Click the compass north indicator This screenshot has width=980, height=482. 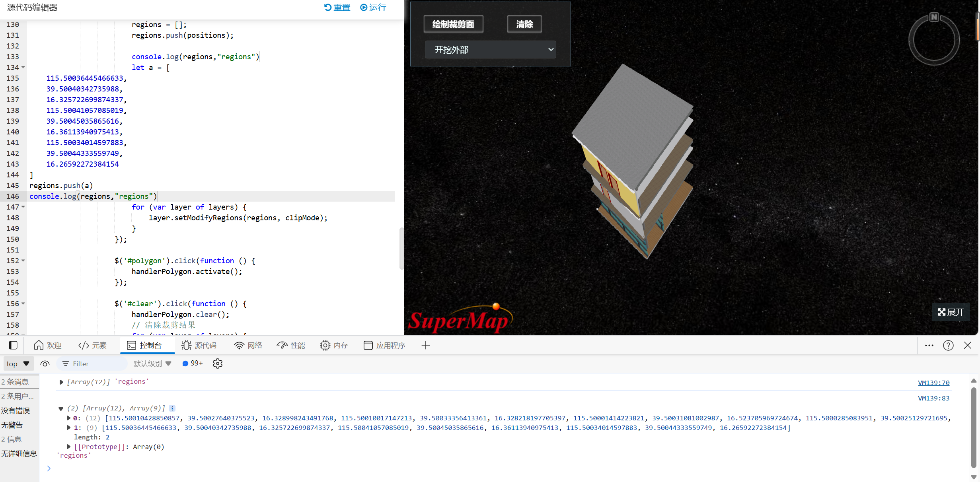pos(934,17)
